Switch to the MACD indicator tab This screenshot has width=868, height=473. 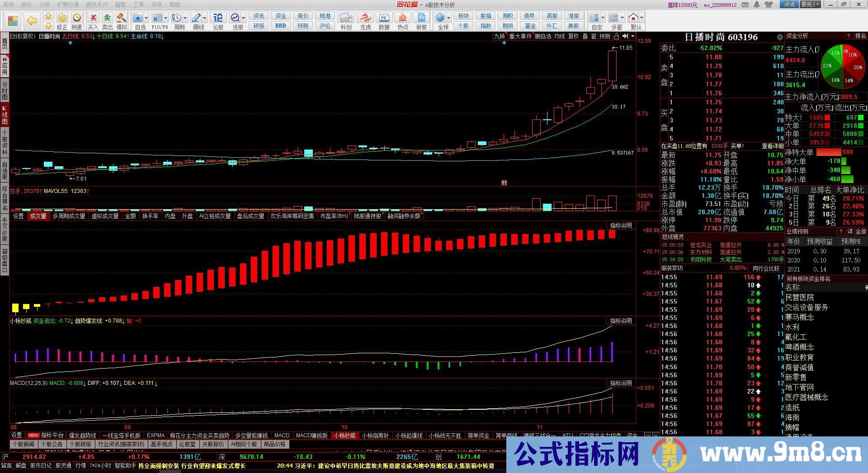(x=282, y=436)
